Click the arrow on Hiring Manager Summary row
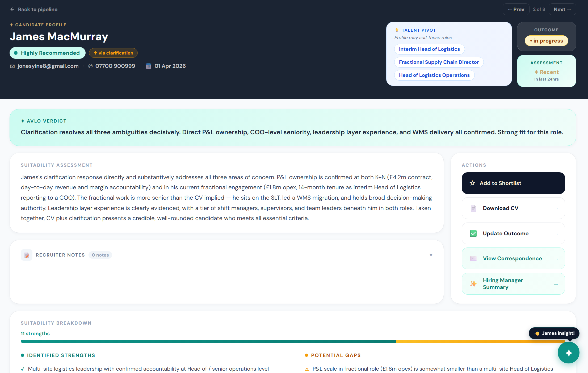Image resolution: width=588 pixels, height=373 pixels. tap(556, 284)
